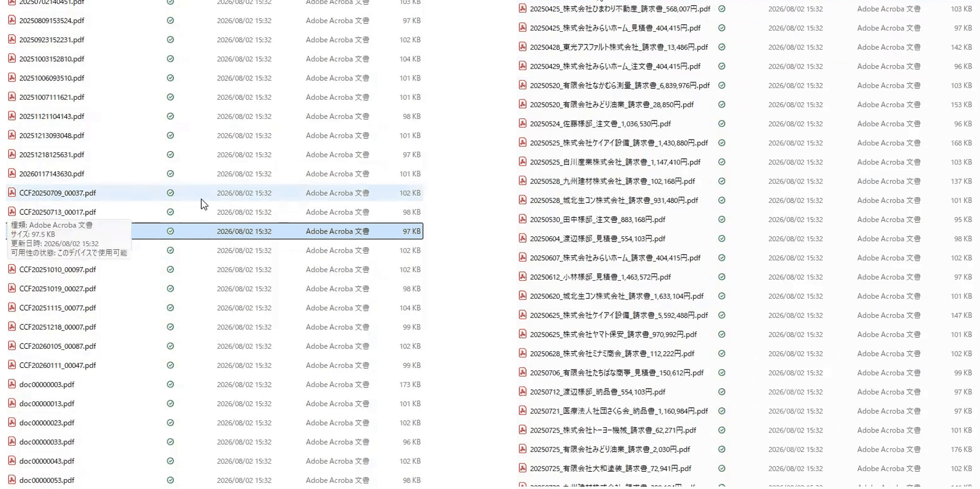Select file CCF20251218_00007.pdf
This screenshot has width=980, height=489.
[58, 327]
